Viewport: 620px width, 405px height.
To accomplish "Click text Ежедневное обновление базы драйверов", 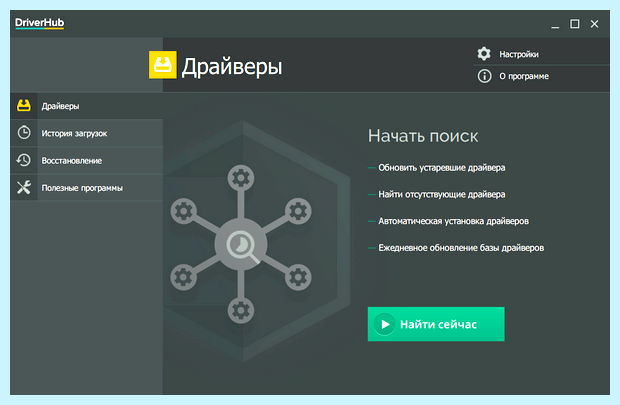I will pyautogui.click(x=461, y=248).
